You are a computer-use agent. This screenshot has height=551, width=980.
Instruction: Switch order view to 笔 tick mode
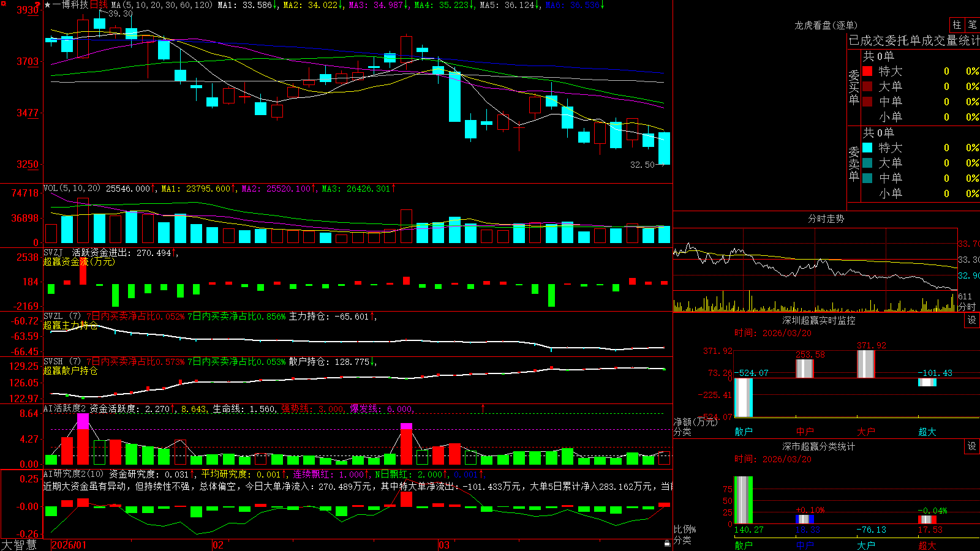tap(972, 25)
